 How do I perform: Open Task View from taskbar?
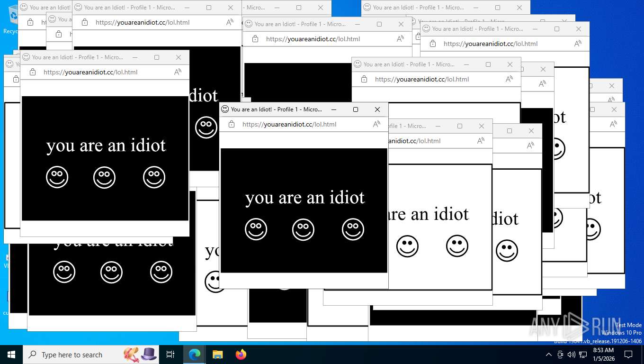pyautogui.click(x=170, y=355)
